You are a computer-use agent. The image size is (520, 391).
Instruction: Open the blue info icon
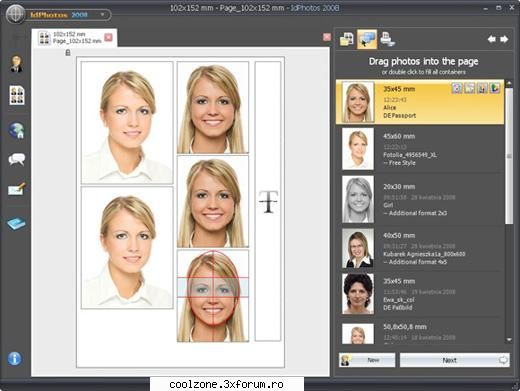[15, 359]
